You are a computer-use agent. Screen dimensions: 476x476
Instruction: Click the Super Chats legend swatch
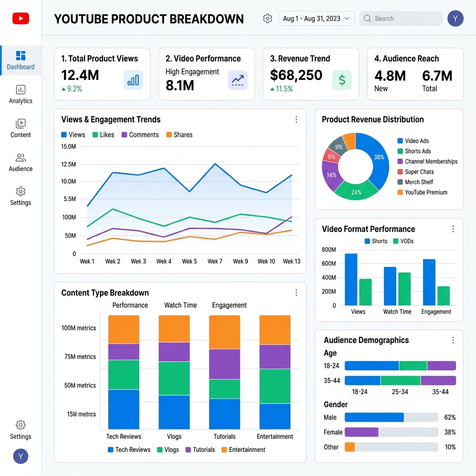click(400, 172)
